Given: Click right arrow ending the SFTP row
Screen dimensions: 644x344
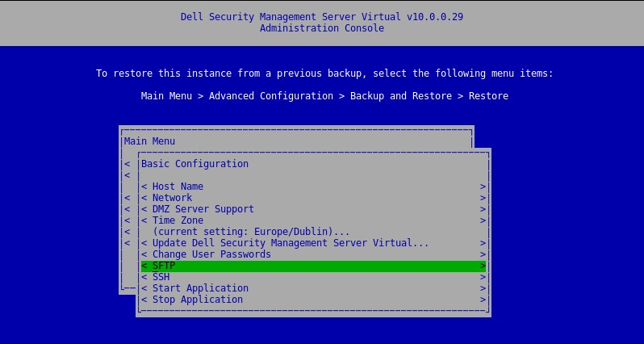Looking at the screenshot, I should 483,266.
